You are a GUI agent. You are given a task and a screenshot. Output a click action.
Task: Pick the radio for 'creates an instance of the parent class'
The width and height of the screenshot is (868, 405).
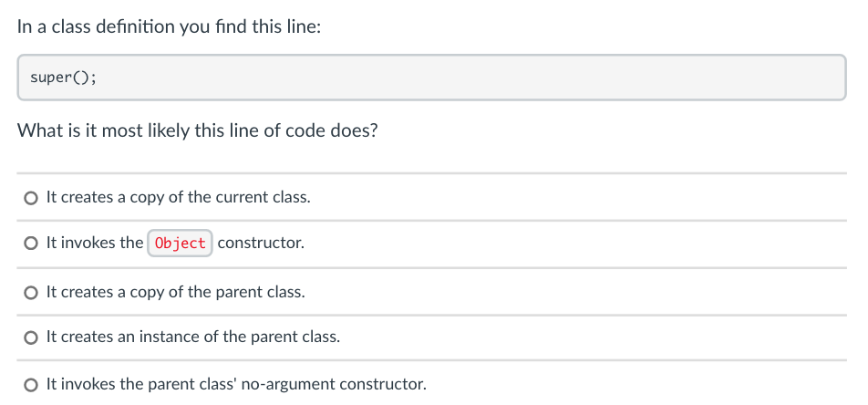click(x=31, y=337)
